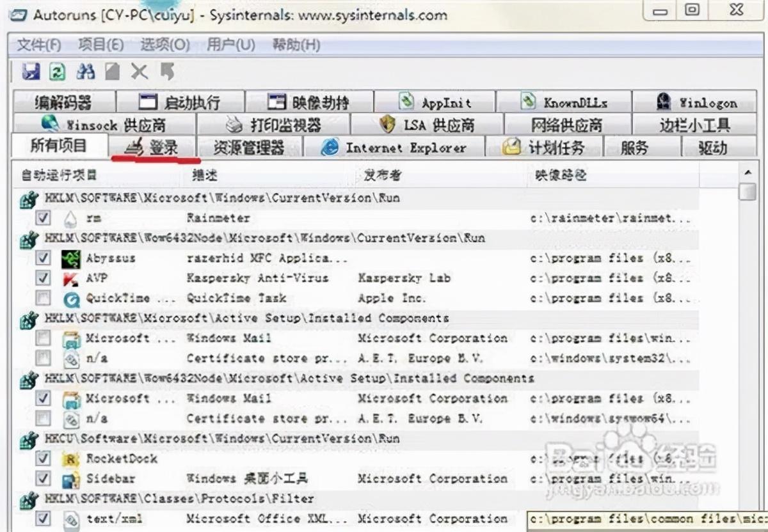Image resolution: width=768 pixels, height=532 pixels.
Task: Select the c:\rainmeter\rainmet... path cell
Action: [x=611, y=218]
